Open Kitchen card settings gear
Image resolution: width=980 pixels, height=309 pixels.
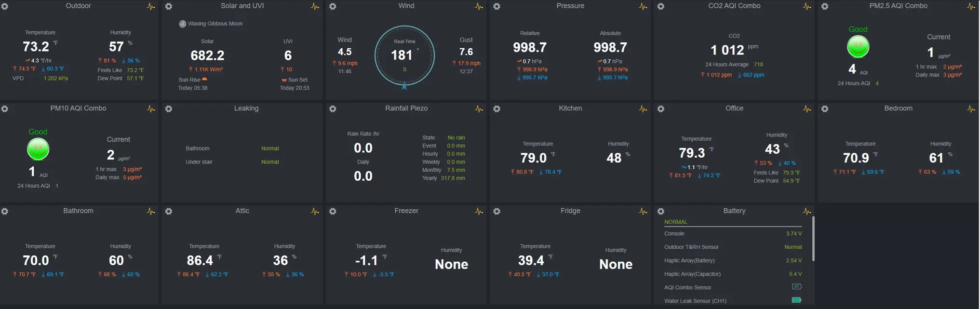[x=497, y=109]
